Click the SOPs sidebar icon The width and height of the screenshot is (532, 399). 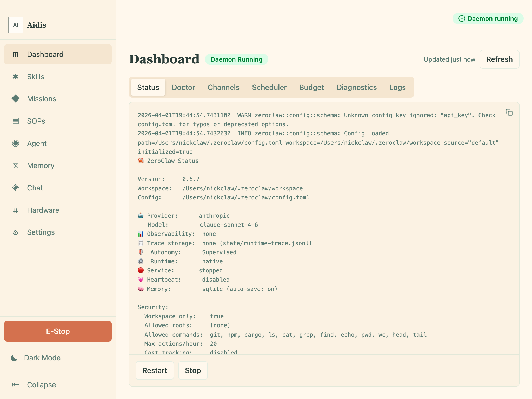[x=16, y=121]
